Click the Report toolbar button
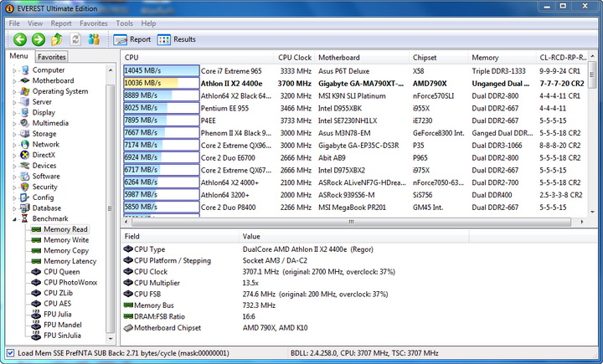603x364 pixels. pos(132,39)
